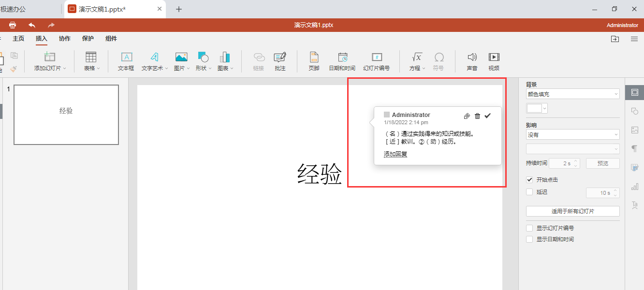This screenshot has height=290, width=644.
Task: Click the white background color swatch
Action: [534, 109]
